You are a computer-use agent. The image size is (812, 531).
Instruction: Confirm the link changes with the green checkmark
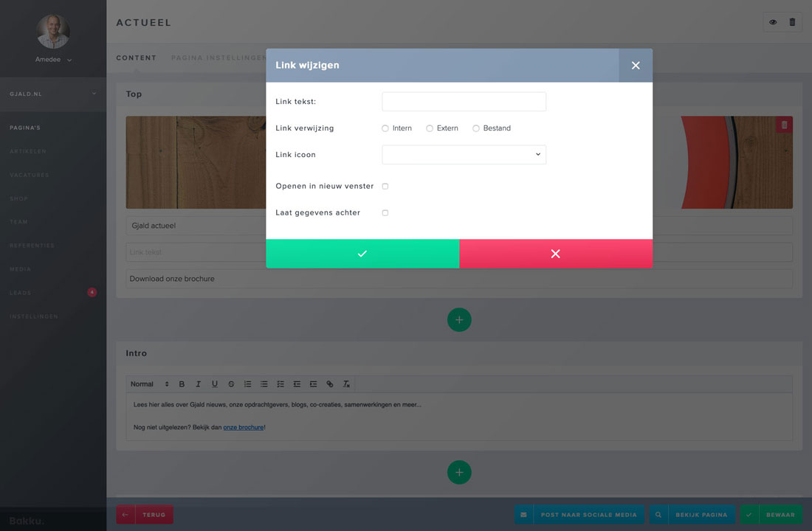pyautogui.click(x=362, y=253)
